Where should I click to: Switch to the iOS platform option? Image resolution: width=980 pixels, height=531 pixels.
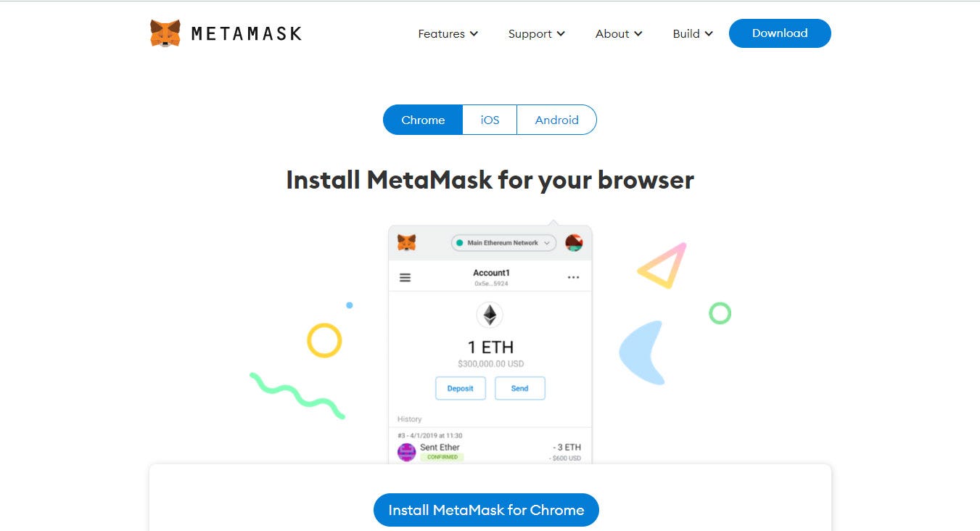coord(490,120)
